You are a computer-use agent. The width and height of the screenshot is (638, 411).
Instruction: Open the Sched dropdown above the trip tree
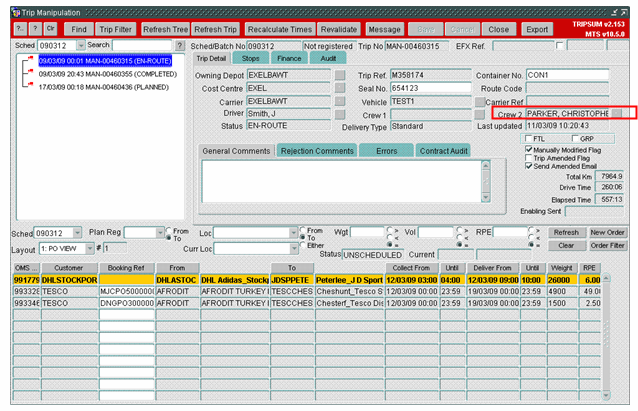tap(81, 45)
